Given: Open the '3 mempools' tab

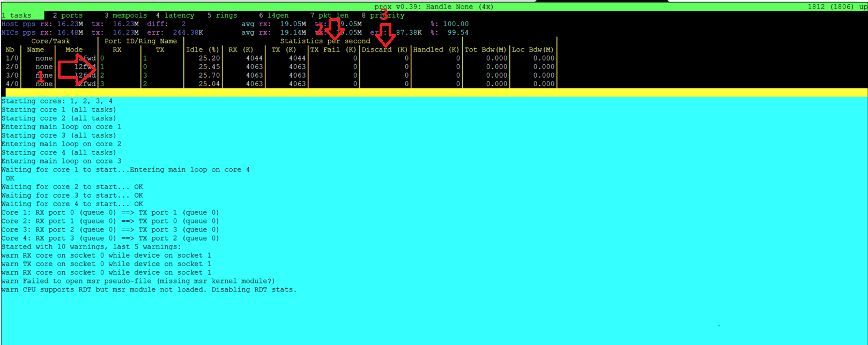Looking at the screenshot, I should tap(125, 16).
